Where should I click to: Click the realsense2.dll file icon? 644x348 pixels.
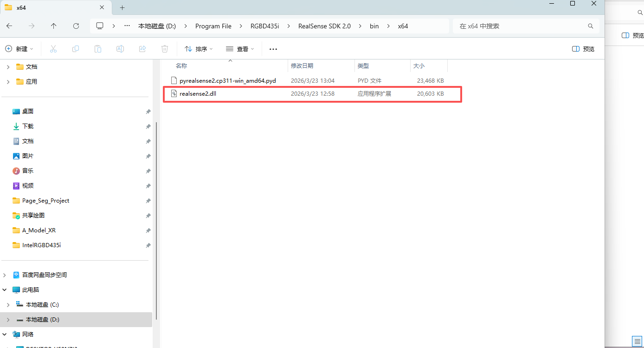point(174,93)
